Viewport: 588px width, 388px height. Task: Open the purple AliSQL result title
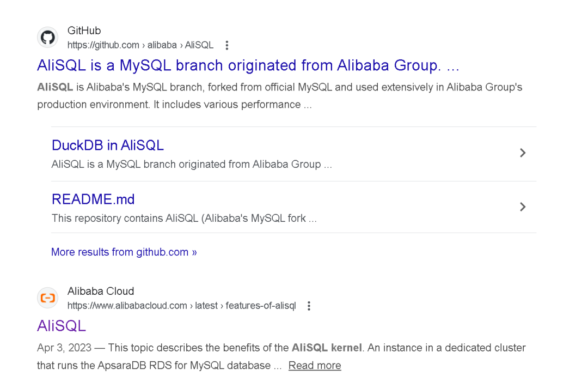(x=62, y=326)
